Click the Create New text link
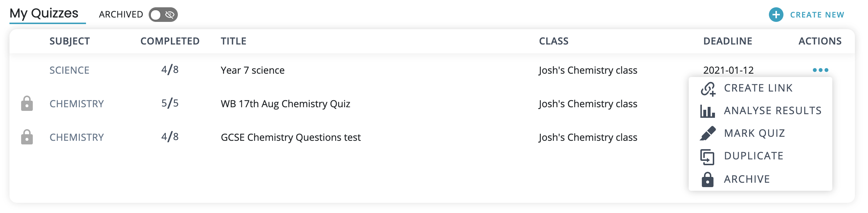 [817, 15]
